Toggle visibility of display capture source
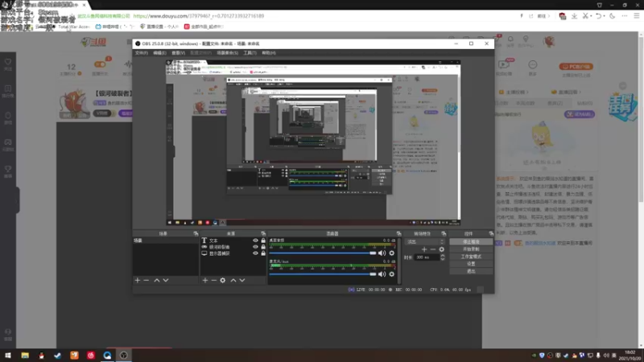Screen dimensions: 644x362 pos(255,253)
